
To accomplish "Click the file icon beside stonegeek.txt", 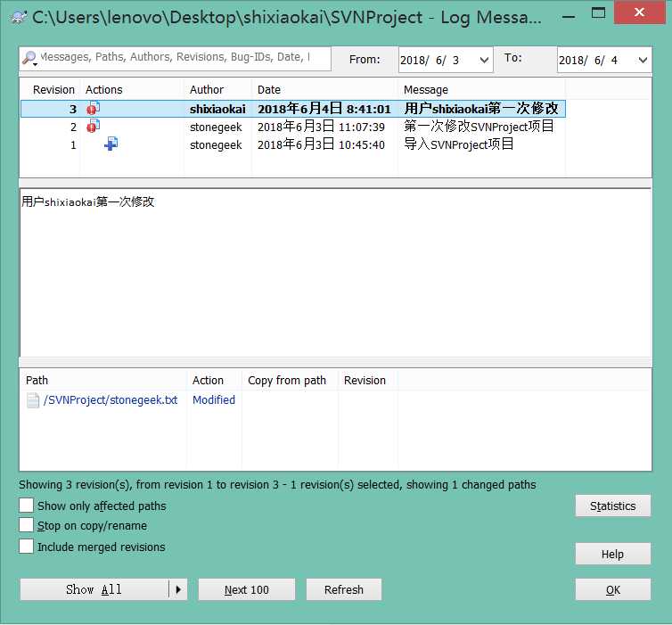I will click(33, 400).
